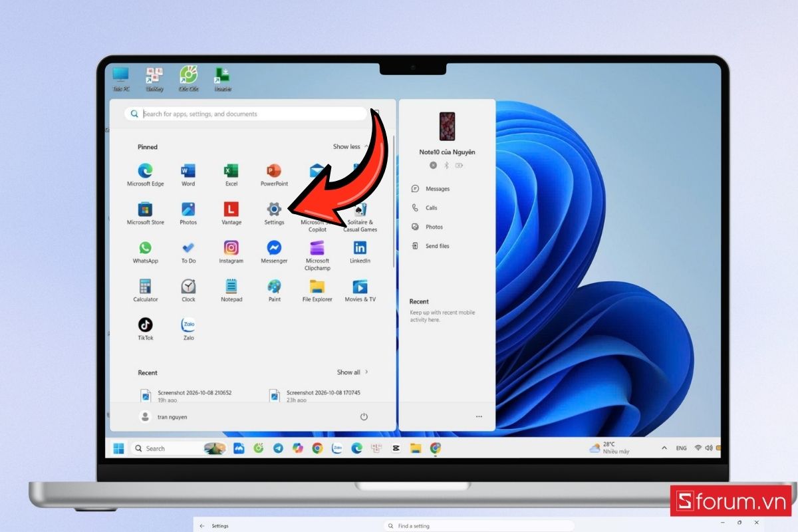Open File Explorer from the taskbar
This screenshot has width=798, height=532.
pos(416,448)
